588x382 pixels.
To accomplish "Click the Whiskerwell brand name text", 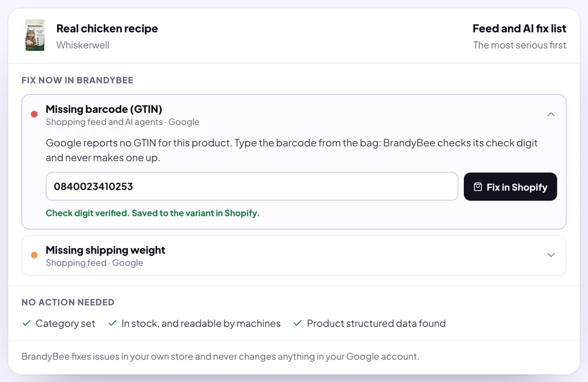I will [x=83, y=45].
